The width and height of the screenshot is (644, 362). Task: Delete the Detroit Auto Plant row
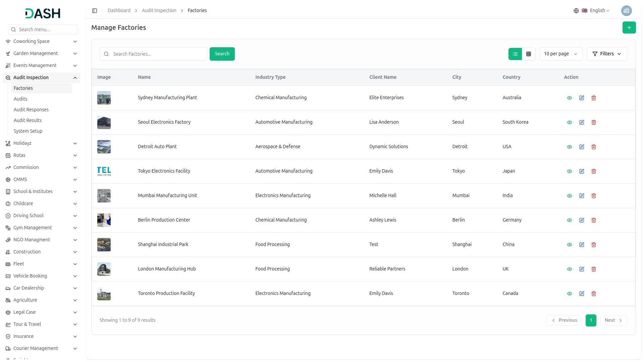point(593,147)
